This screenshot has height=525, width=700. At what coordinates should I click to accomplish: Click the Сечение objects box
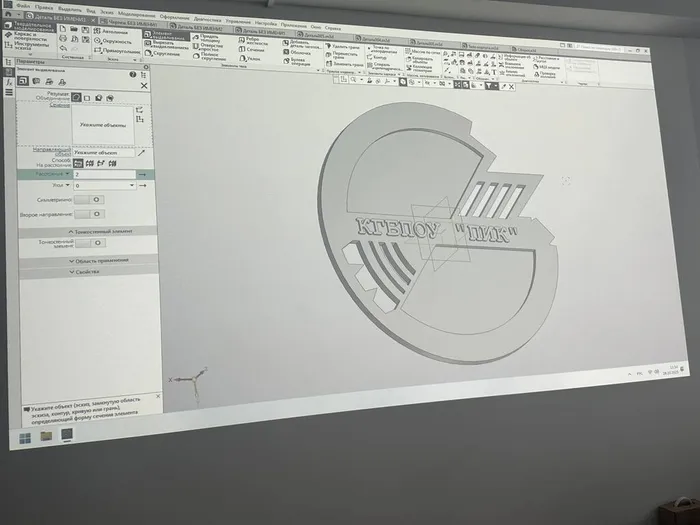pos(103,125)
